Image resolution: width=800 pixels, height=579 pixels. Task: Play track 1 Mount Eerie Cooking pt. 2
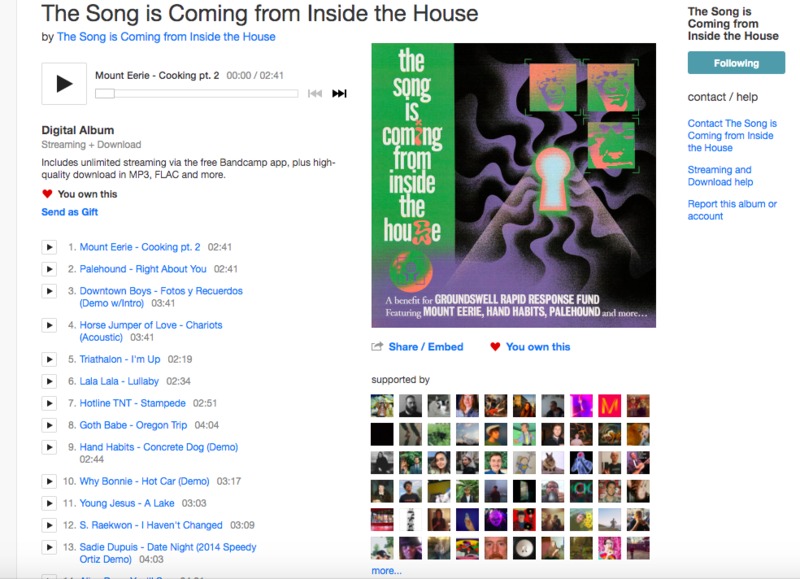(x=49, y=247)
